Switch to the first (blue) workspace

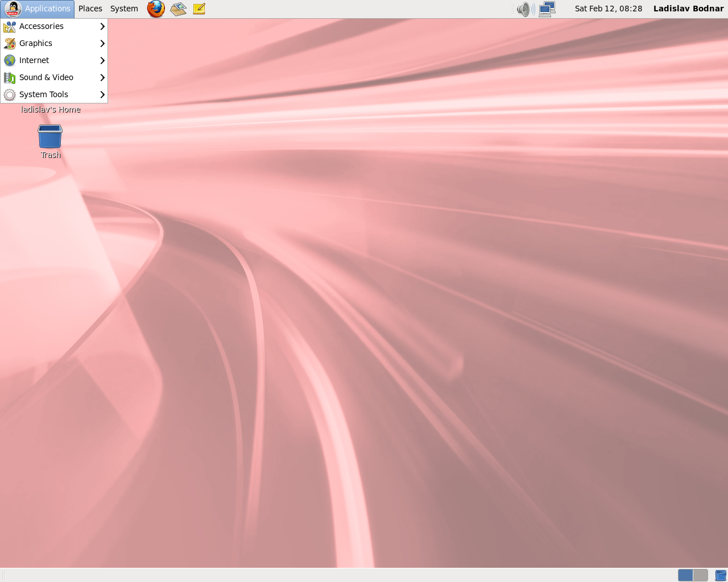[x=685, y=575]
